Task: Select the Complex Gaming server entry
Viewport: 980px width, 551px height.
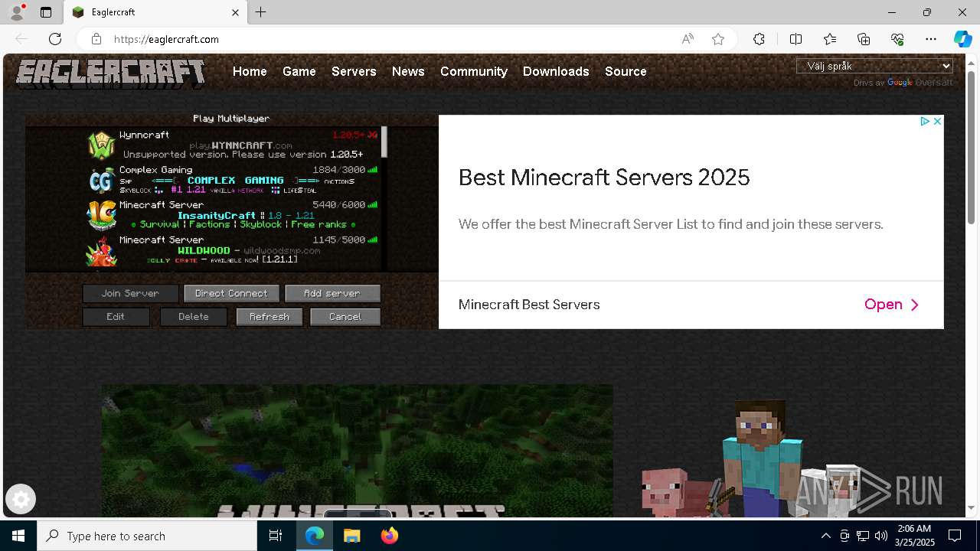Action: [233, 179]
